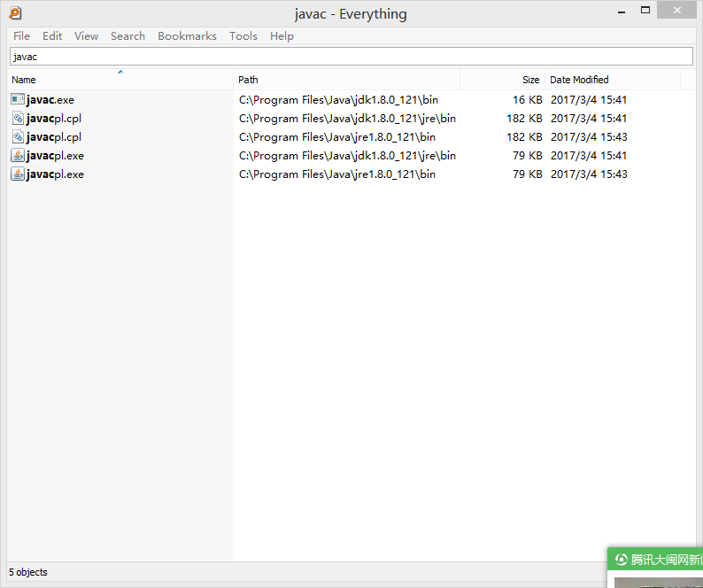Sort results by Size column header
Viewport: 703px width, 588px height.
[x=502, y=80]
